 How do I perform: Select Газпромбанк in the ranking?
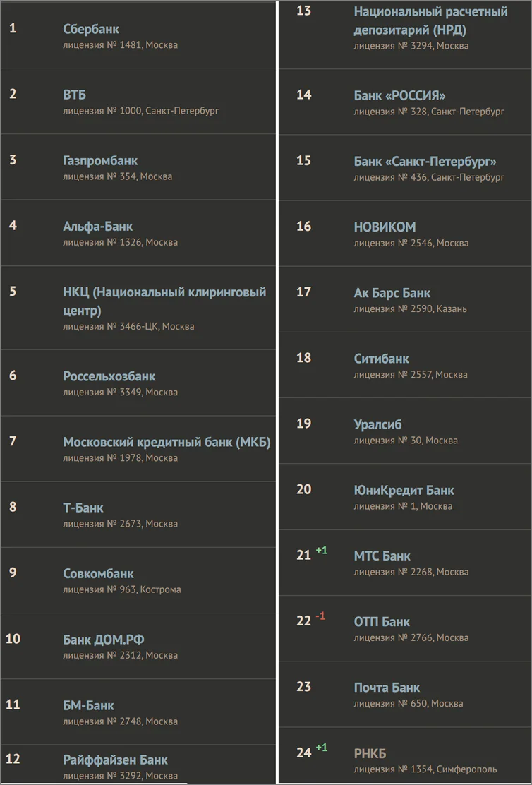coord(100,161)
